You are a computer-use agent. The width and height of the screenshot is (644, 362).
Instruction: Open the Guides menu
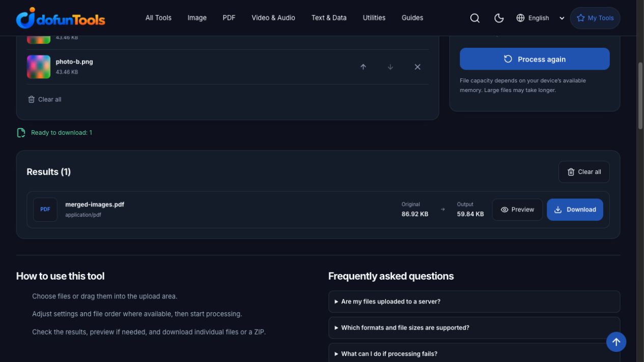[x=412, y=18]
